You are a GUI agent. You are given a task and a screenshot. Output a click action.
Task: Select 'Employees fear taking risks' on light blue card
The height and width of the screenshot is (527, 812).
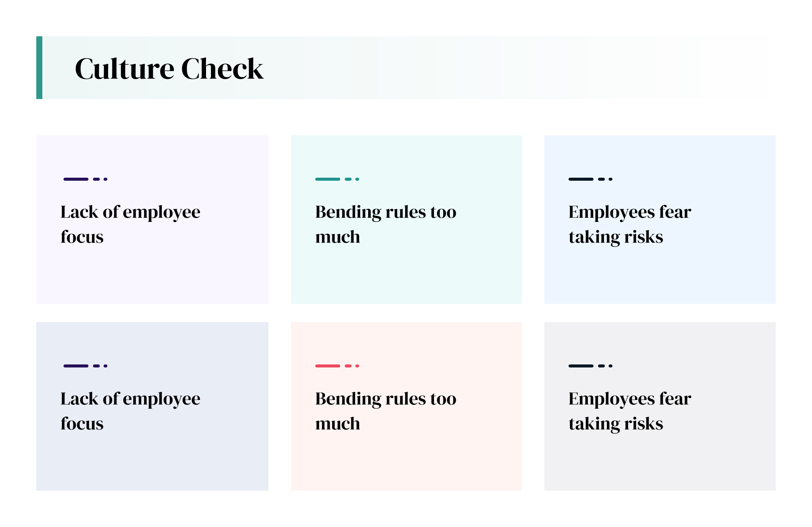click(x=630, y=225)
